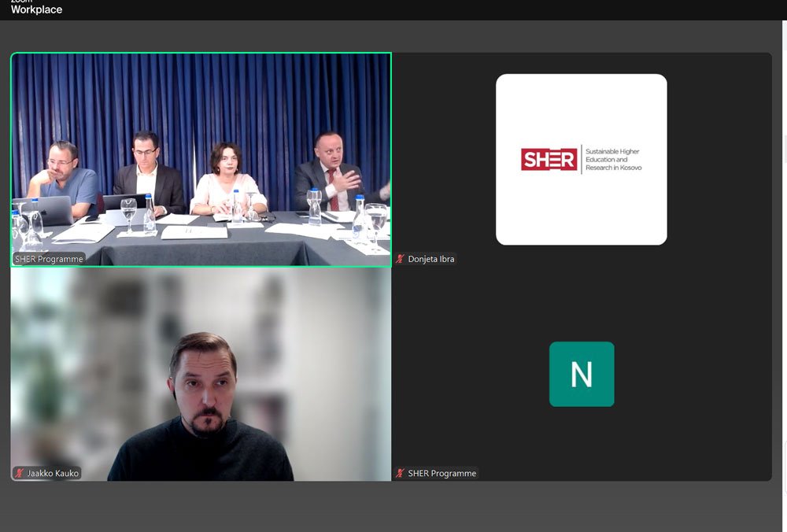Click the Jaakko Kauko name label
The width and height of the screenshot is (787, 532).
point(53,473)
